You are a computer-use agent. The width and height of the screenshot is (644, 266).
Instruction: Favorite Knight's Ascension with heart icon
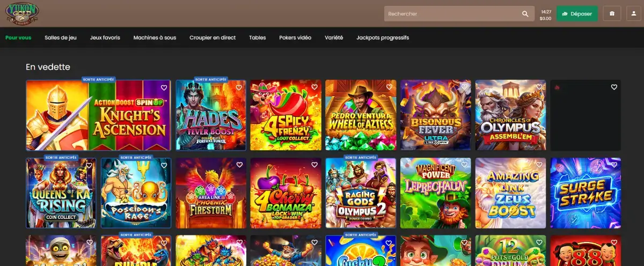(164, 87)
